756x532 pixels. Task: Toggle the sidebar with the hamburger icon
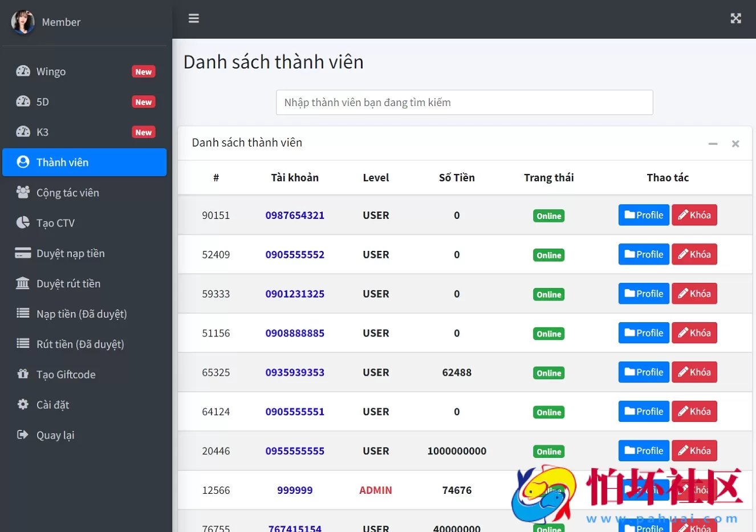point(193,18)
